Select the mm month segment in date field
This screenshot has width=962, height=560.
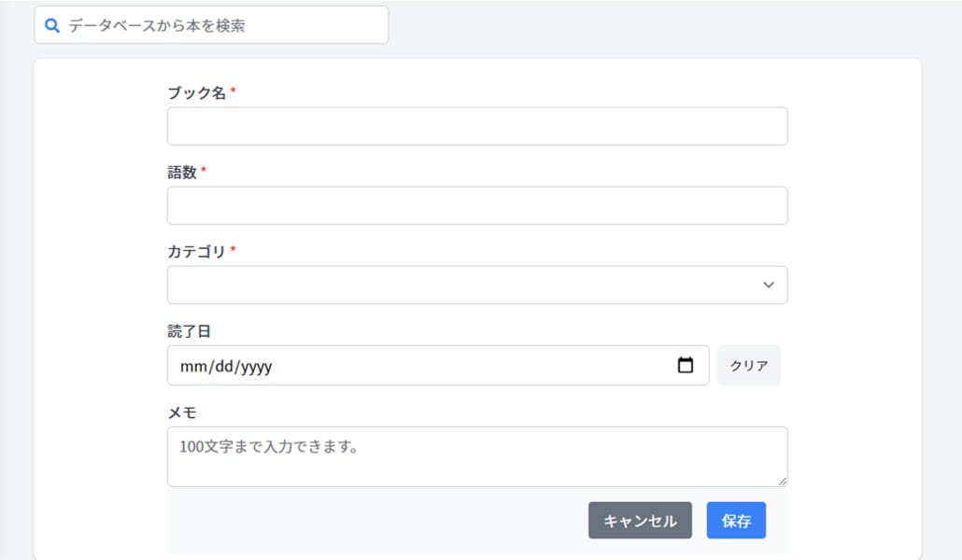pos(191,367)
